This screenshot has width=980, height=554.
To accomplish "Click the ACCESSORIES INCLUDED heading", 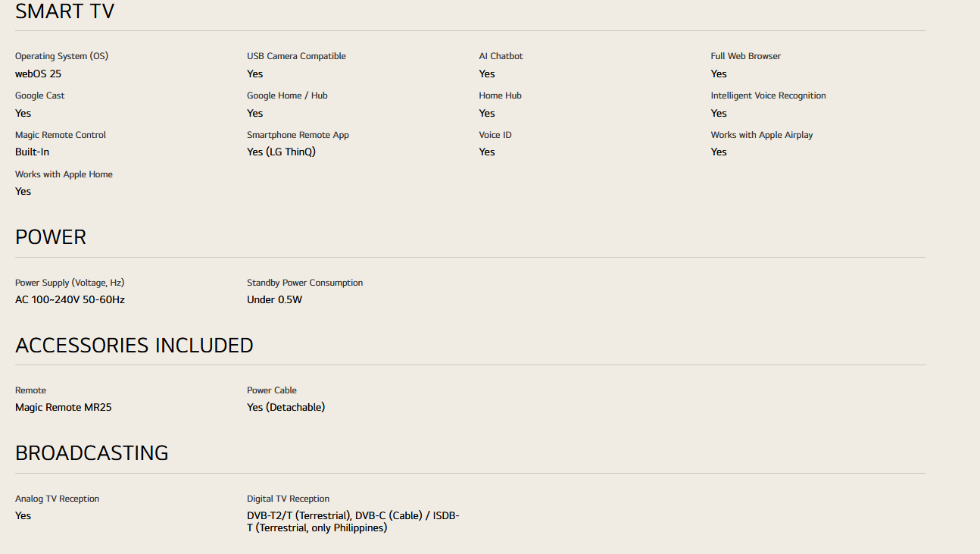I will pyautogui.click(x=134, y=346).
